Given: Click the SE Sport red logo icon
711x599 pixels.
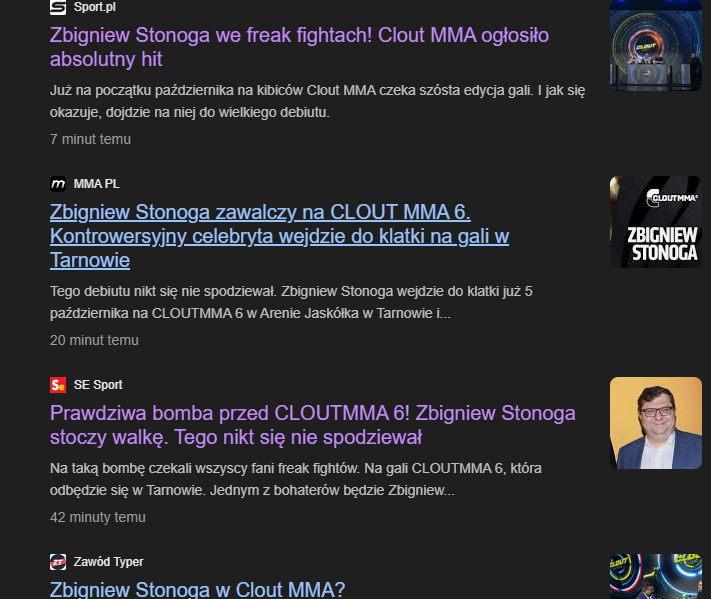Looking at the screenshot, I should (x=58, y=385).
